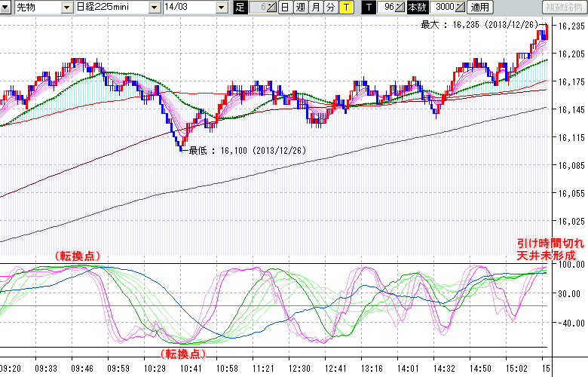Select the 日 daily timeframe button
This screenshot has height=377, width=588.
pos(284,8)
